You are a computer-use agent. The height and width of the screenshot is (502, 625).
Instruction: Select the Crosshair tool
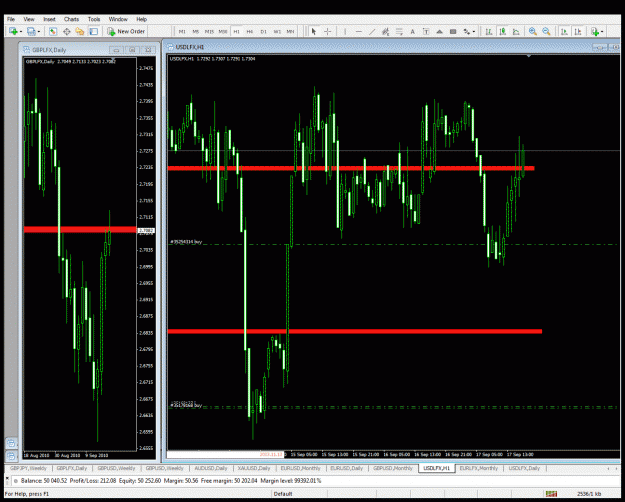coord(328,31)
